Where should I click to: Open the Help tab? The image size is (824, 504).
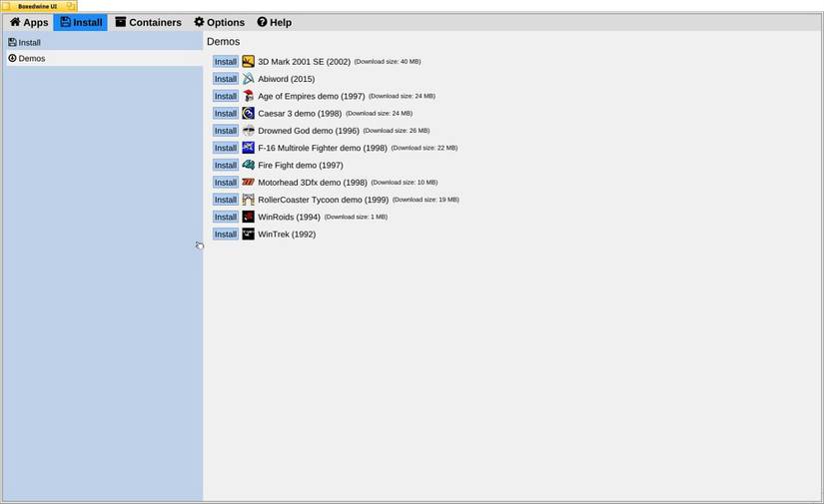(x=275, y=23)
